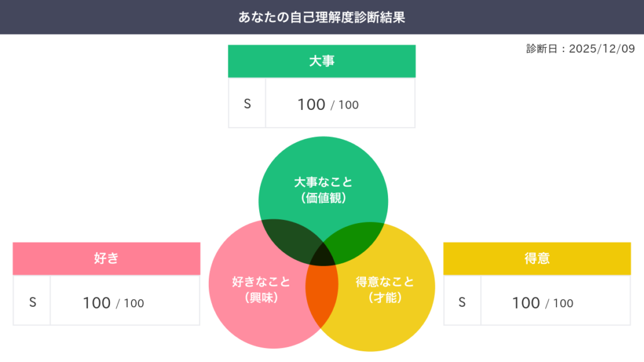
Task: Click the 100 / 100 score under 好き
Action: tap(113, 303)
